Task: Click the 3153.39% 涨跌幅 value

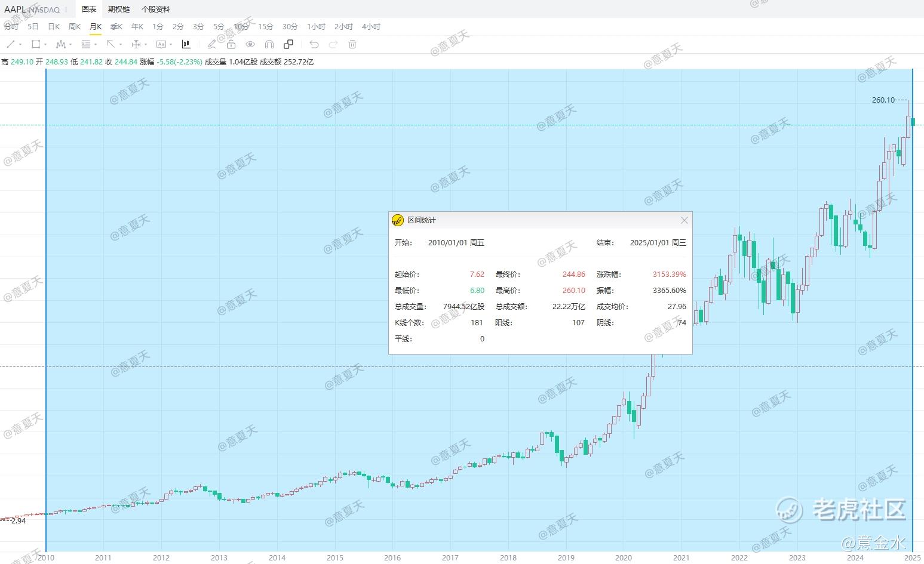Action: tap(670, 275)
